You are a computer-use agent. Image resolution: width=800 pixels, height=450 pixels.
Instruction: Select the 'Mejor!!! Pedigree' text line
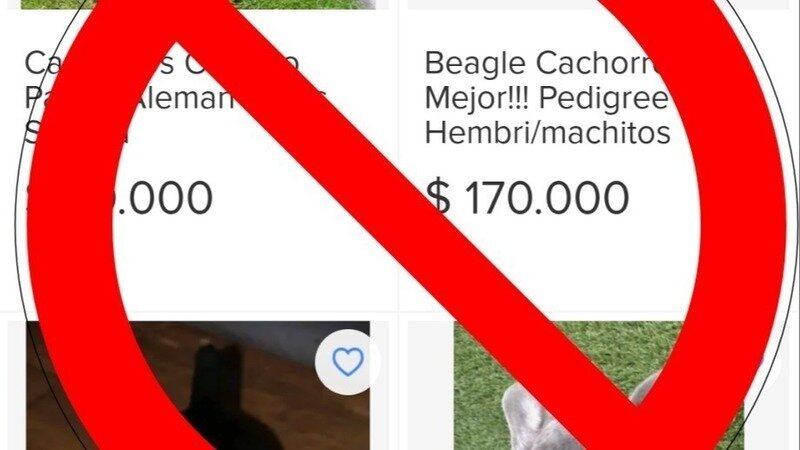click(x=546, y=97)
